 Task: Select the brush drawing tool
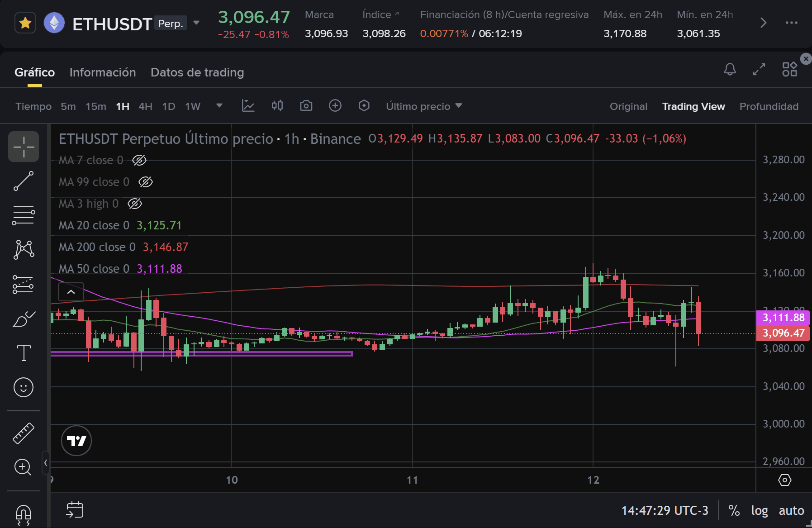[24, 319]
